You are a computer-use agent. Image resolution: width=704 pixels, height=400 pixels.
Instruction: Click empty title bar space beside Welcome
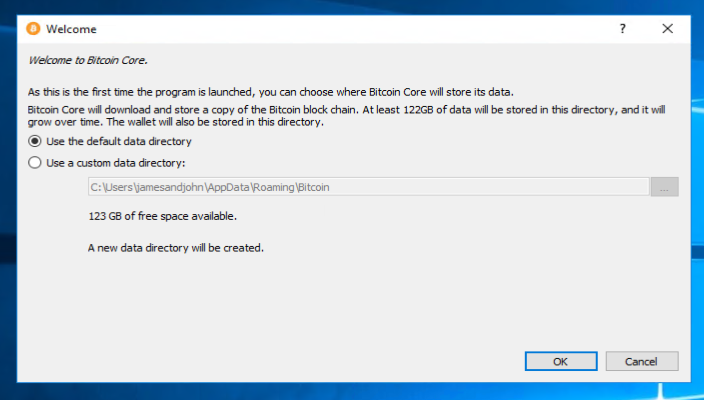[x=350, y=29]
